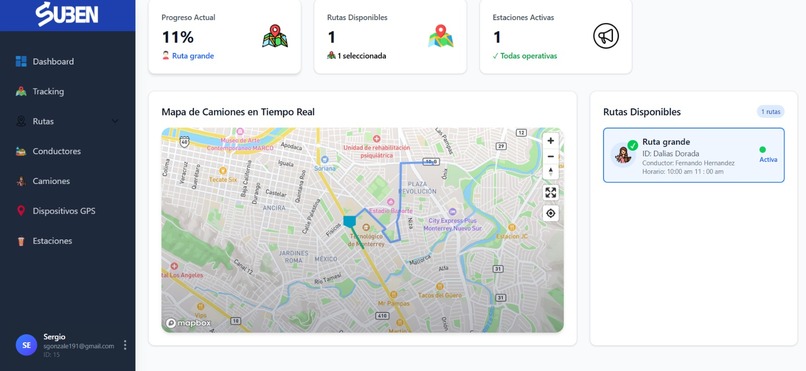Viewport: 806px width, 371px height.
Task: Open the Conductores menu item
Action: [x=67, y=151]
